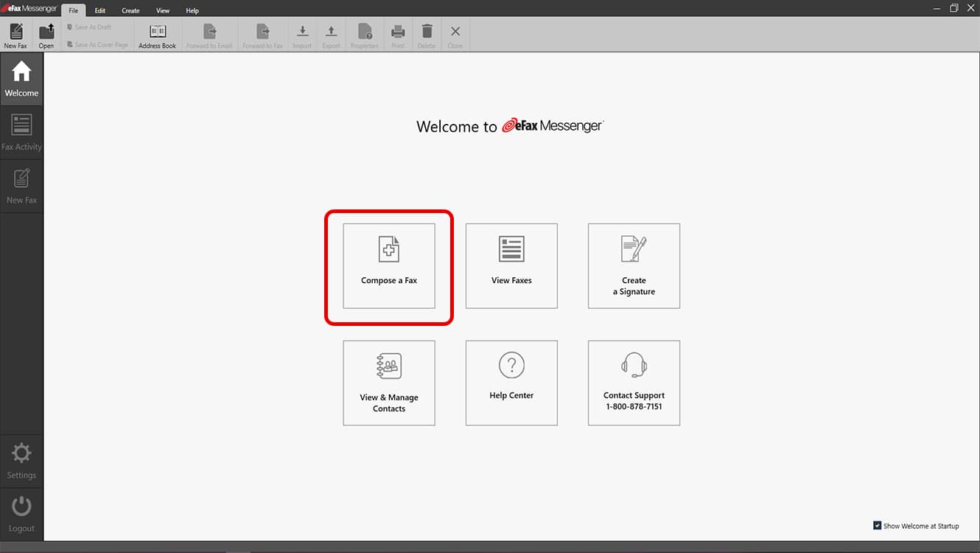Delete the selected fax
The image size is (980, 553).
426,34
